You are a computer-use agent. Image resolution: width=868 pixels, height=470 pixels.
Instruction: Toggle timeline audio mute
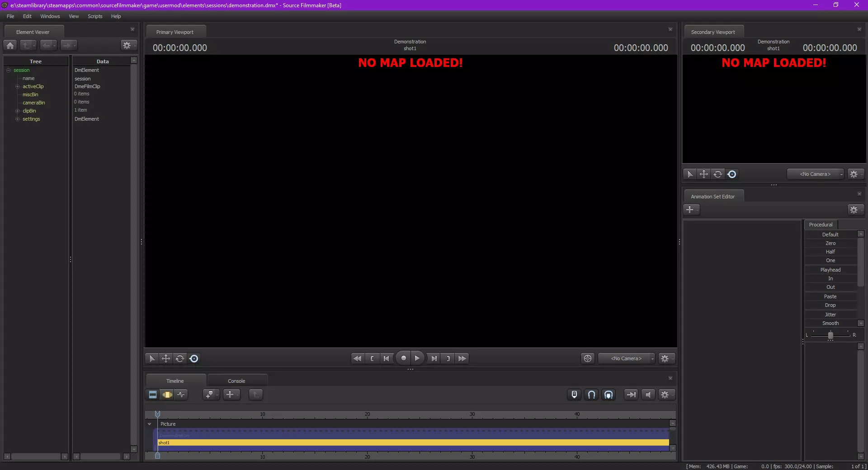648,395
